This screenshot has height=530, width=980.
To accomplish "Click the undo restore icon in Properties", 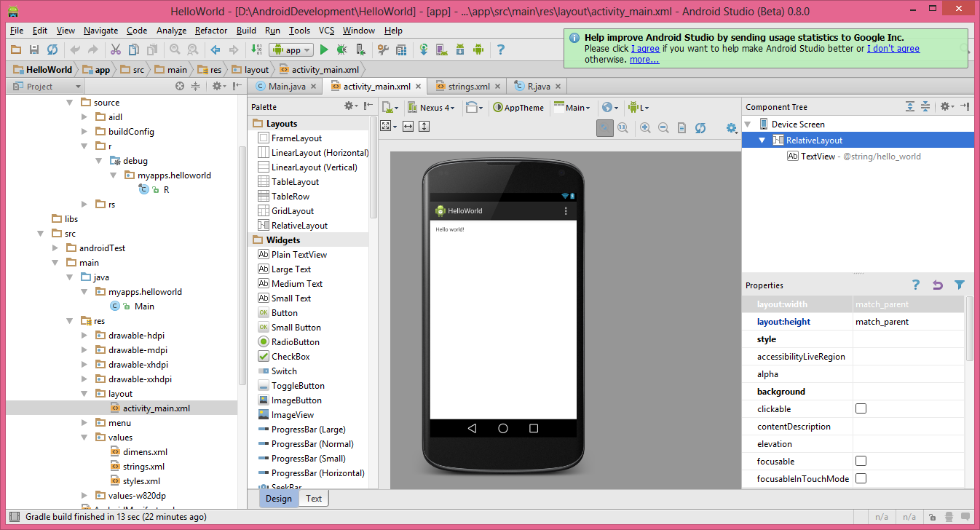I will (x=938, y=285).
